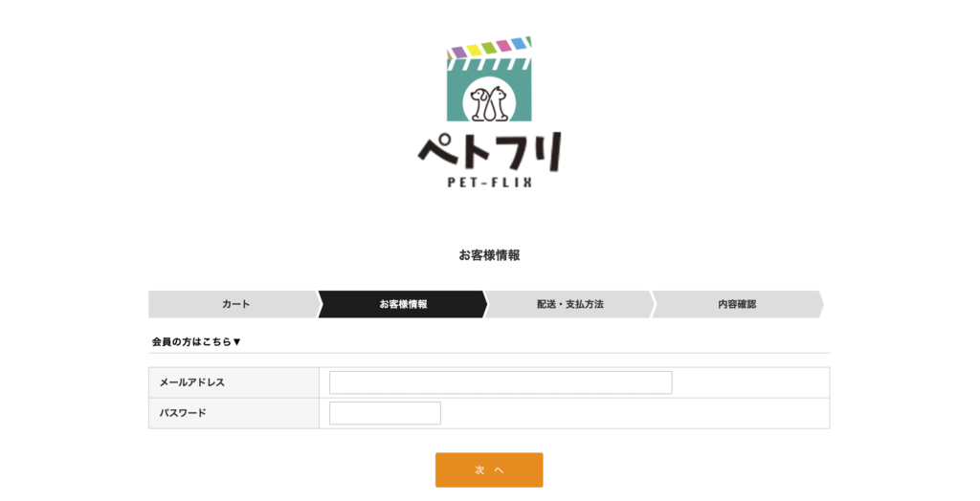This screenshot has height=501, width=980.
Task: Click the お客様情報 page heading
Action: click(x=489, y=255)
